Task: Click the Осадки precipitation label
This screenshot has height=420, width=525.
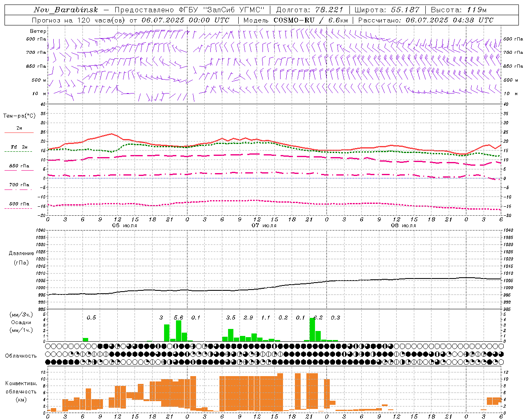Action: (21, 322)
